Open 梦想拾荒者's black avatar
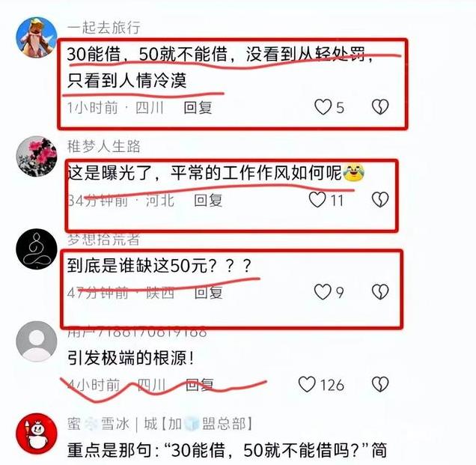476x465 pixels. tap(37, 249)
